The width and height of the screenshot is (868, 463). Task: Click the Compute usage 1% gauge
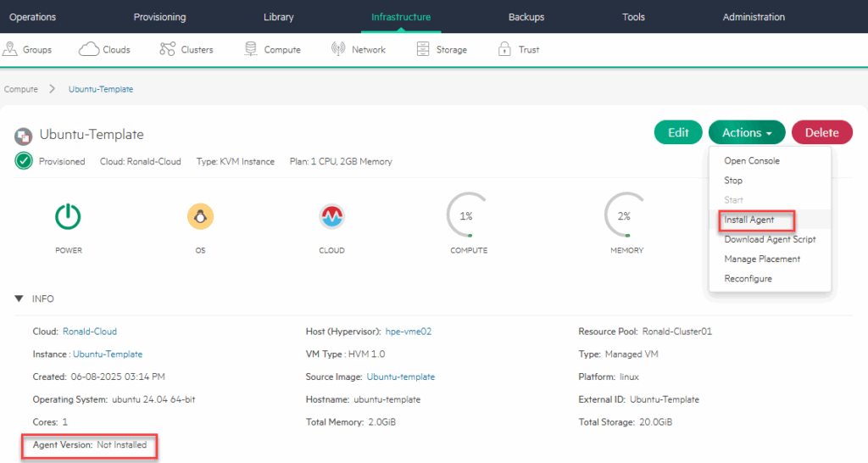468,217
